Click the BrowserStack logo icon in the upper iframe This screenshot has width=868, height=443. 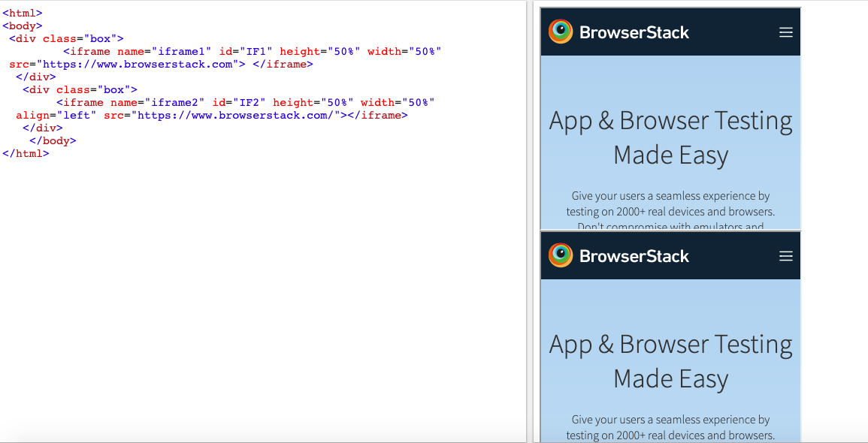pos(561,32)
